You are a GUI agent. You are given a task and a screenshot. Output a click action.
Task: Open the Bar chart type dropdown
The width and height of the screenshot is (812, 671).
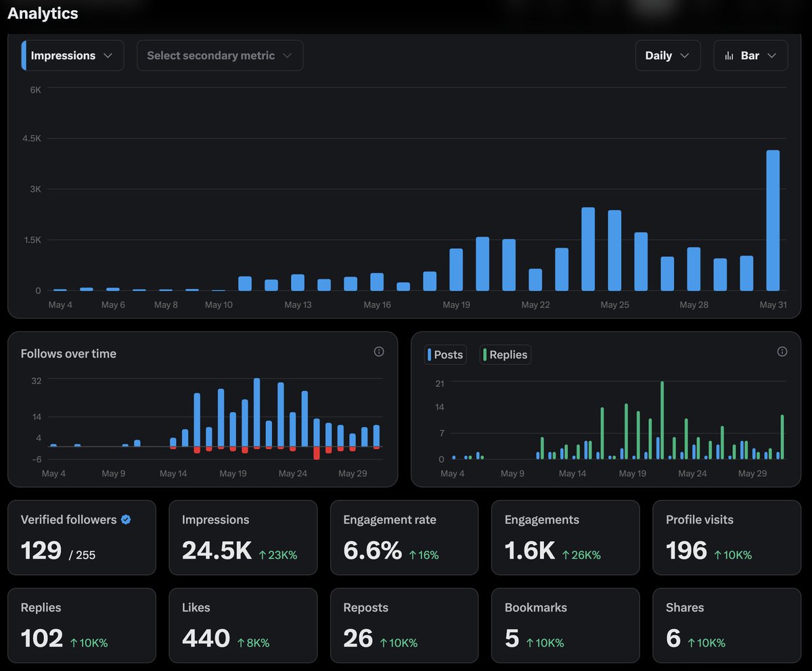750,55
